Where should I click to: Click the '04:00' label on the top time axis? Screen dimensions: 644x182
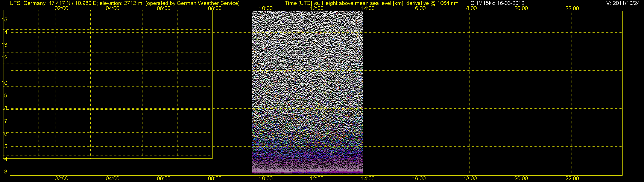point(112,8)
